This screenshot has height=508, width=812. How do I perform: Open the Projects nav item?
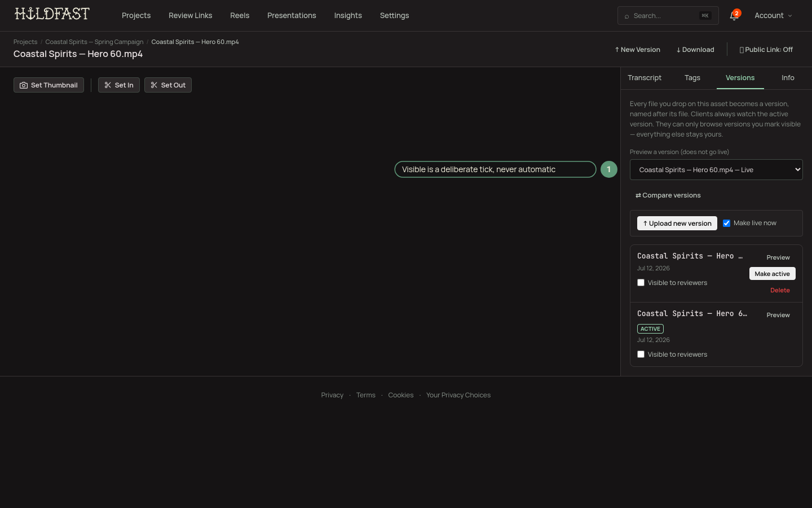click(x=136, y=16)
